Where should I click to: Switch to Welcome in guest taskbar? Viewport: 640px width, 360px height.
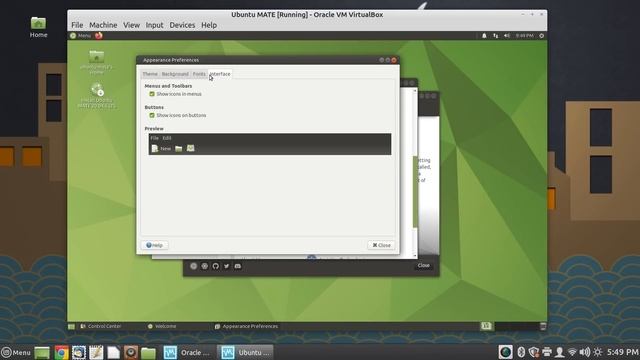click(162, 326)
